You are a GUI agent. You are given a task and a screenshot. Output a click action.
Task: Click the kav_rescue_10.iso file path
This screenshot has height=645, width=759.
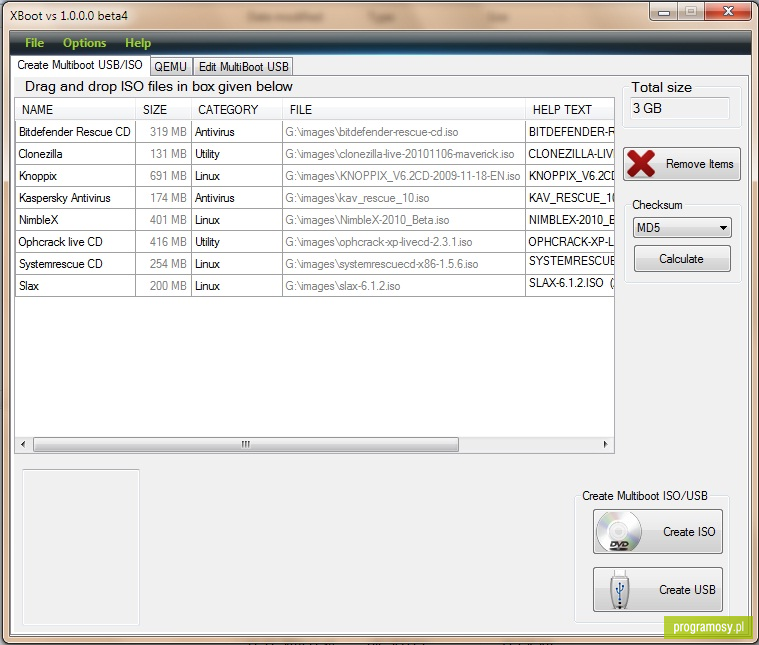click(404, 198)
